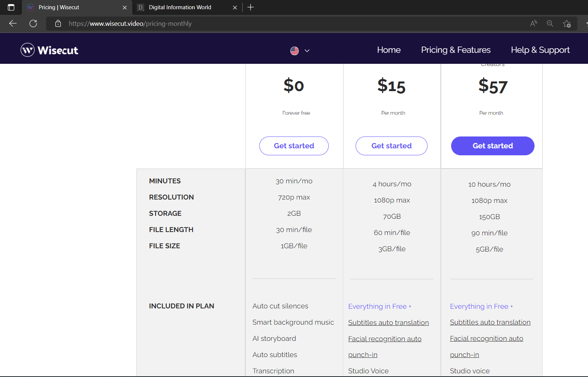Click Smart background music feature
Screen dimensions: 588x377
pyautogui.click(x=293, y=322)
